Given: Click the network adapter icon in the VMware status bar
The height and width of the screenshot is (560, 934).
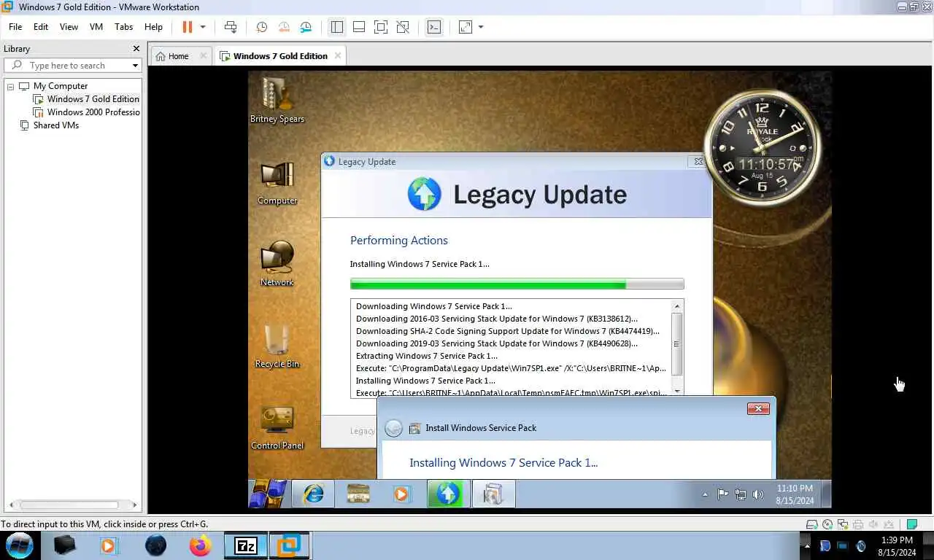Looking at the screenshot, I should tap(843, 524).
